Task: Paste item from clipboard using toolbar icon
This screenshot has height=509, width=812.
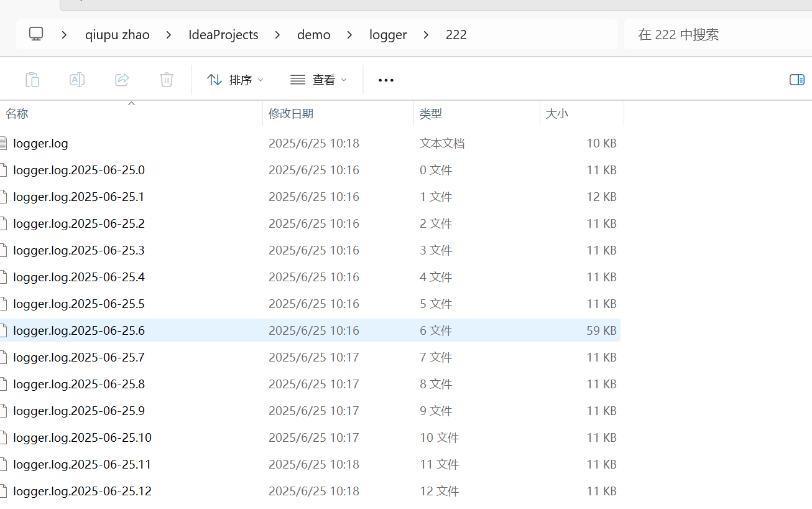Action: click(32, 80)
